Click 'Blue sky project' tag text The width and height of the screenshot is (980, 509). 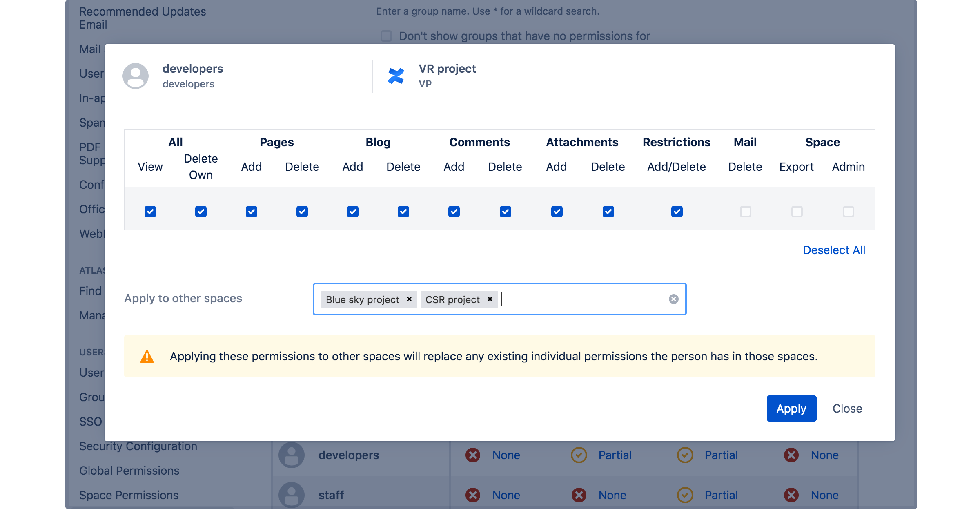363,299
